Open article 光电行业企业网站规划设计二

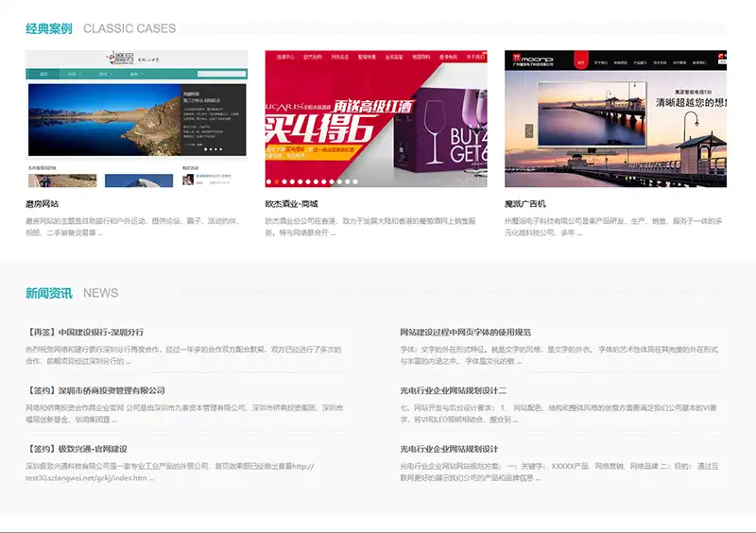tap(454, 390)
